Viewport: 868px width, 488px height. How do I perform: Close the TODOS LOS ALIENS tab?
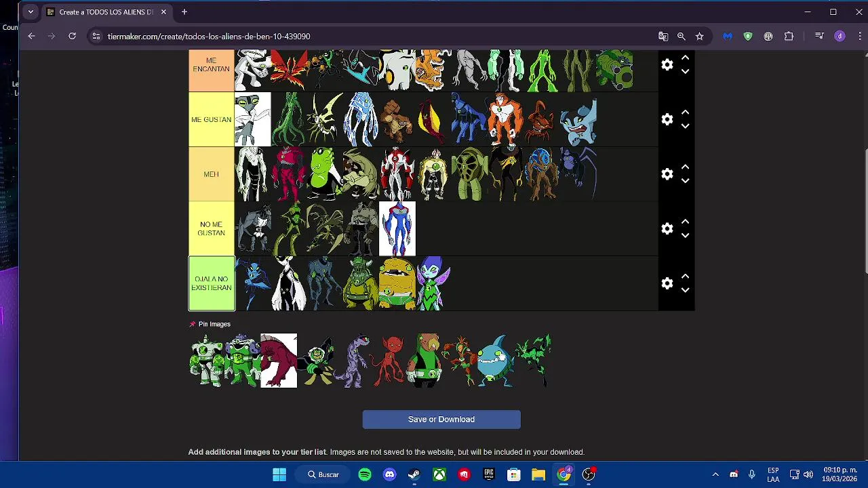pos(163,12)
